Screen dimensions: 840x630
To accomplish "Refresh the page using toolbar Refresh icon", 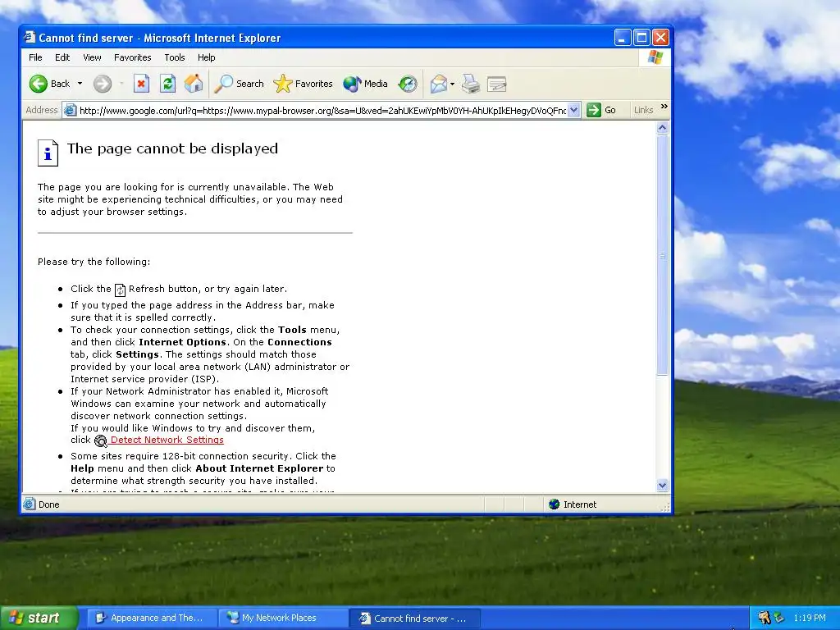I will [x=167, y=84].
